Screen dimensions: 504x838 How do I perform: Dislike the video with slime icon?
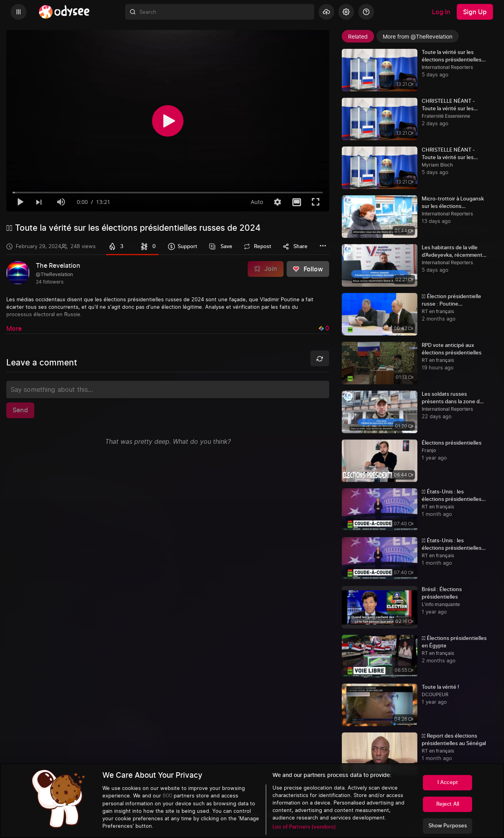pyautogui.click(x=148, y=247)
